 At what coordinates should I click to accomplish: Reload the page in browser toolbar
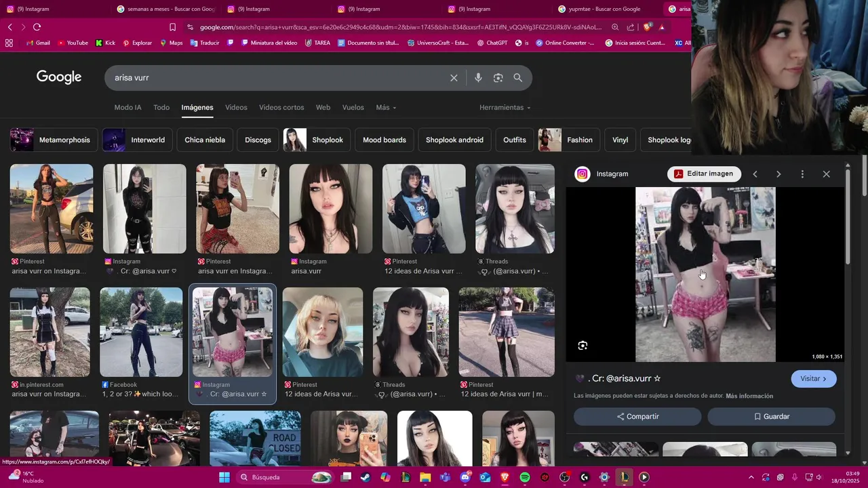click(x=37, y=27)
